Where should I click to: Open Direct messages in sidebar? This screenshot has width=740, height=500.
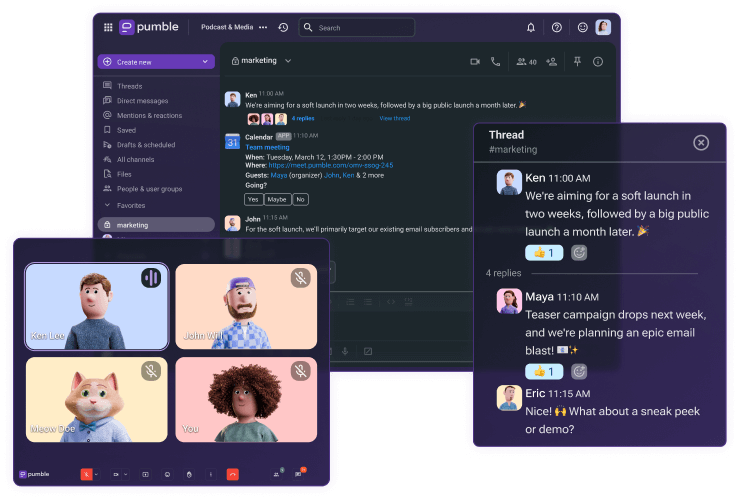click(142, 101)
